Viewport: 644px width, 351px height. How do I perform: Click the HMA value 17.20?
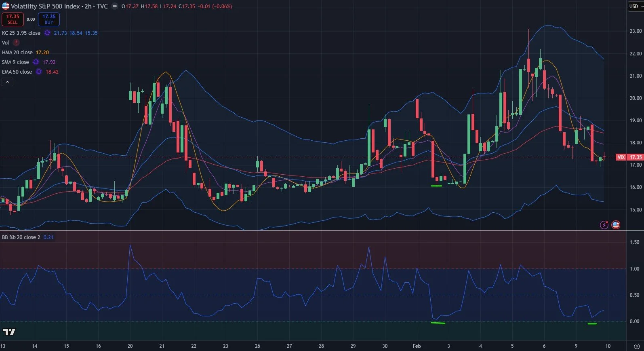coord(42,52)
